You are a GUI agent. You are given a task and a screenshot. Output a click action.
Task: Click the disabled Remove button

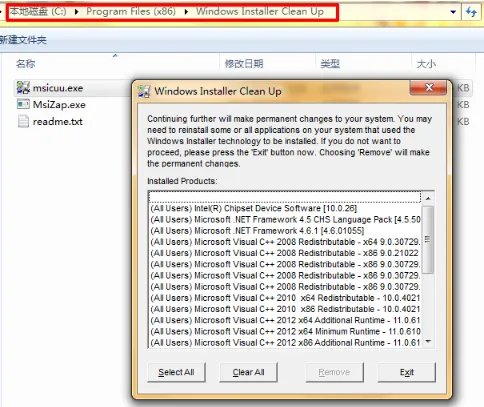tap(334, 372)
